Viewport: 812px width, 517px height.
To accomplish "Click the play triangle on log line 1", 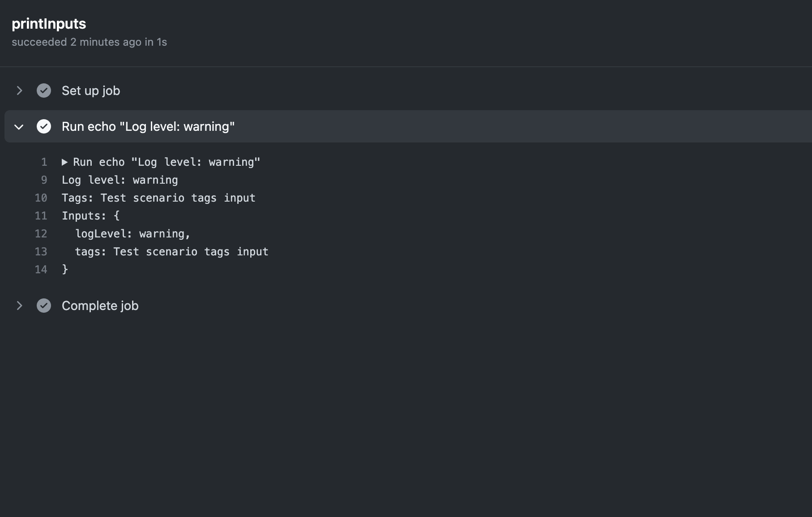I will click(64, 162).
